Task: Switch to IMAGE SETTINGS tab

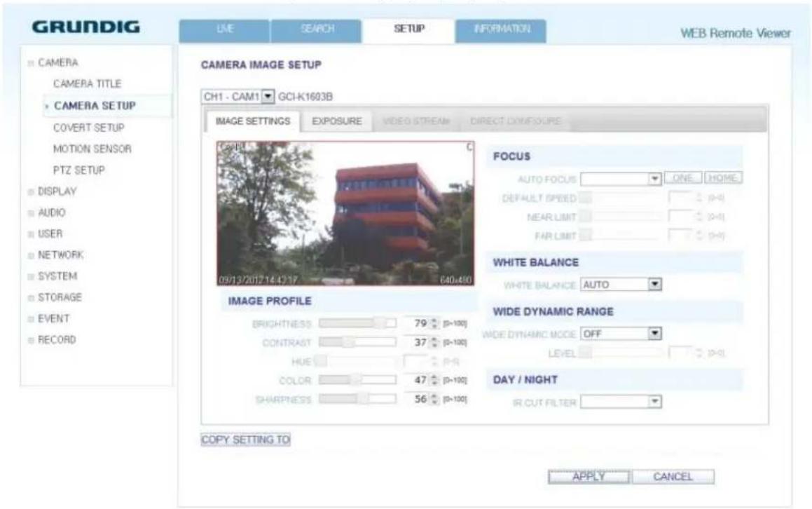Action: click(x=253, y=121)
